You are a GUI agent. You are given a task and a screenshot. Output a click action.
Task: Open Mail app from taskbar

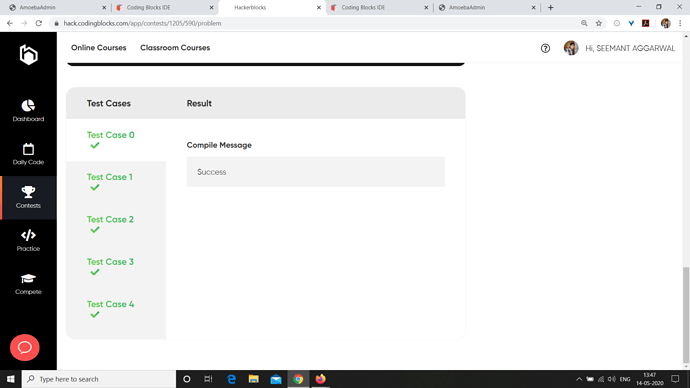[276, 379]
